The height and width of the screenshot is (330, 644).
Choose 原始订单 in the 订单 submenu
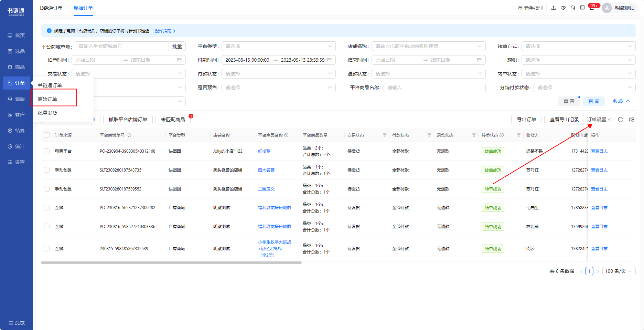pyautogui.click(x=47, y=99)
